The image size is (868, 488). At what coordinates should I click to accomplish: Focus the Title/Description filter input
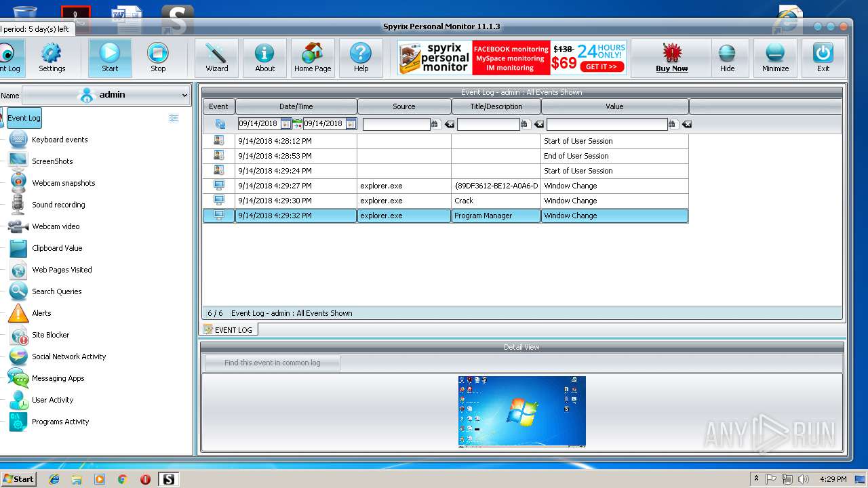(488, 124)
